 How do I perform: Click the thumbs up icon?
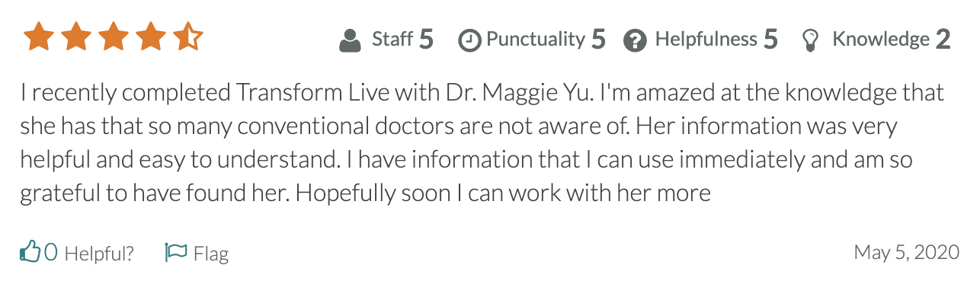point(30,251)
